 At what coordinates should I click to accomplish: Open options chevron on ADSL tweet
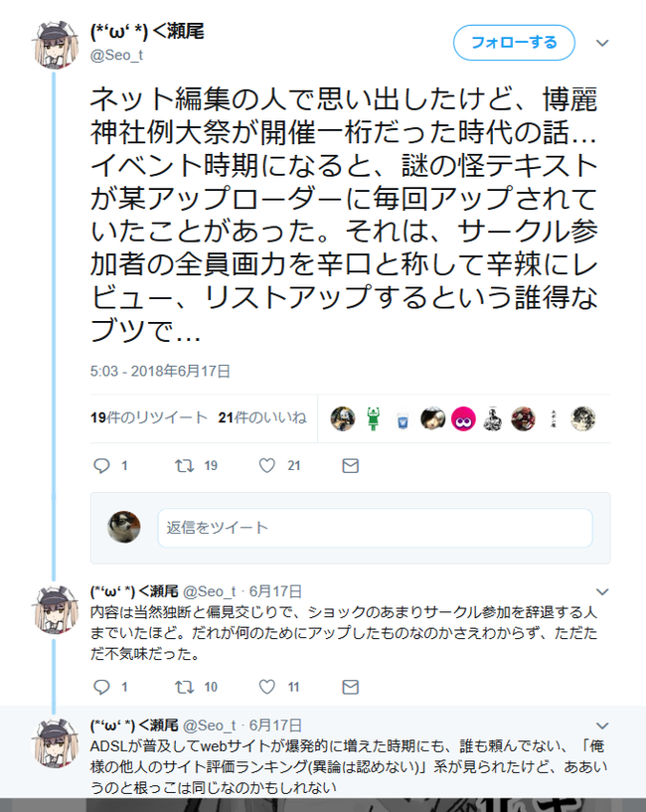point(602,726)
